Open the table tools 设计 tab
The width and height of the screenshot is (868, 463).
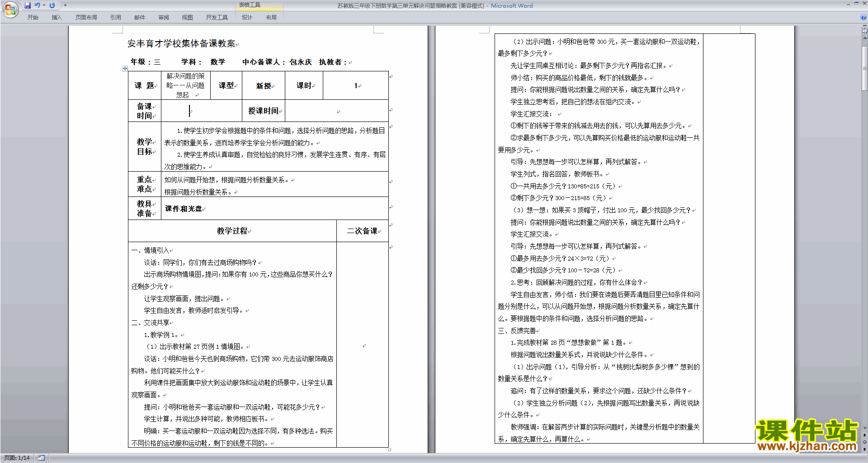pyautogui.click(x=247, y=18)
